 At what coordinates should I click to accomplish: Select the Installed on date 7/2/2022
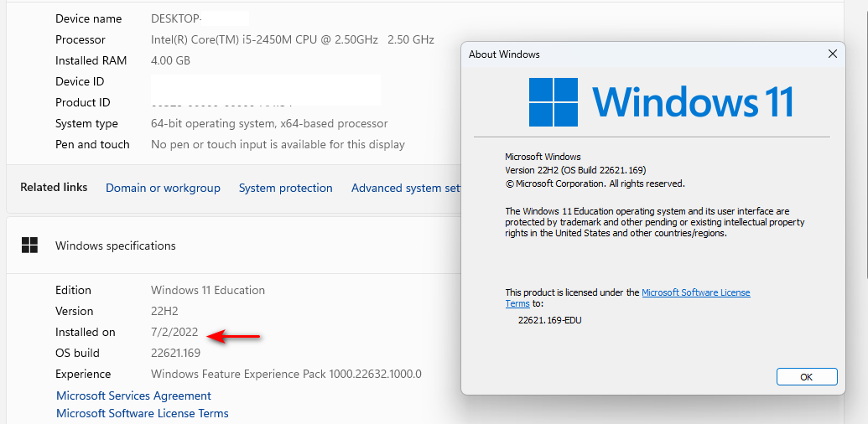[x=174, y=332]
